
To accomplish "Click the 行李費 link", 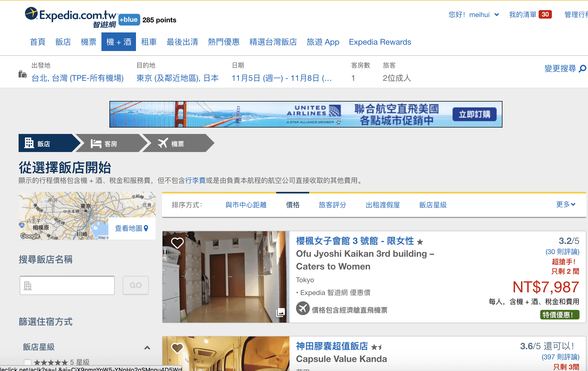I will pyautogui.click(x=195, y=180).
